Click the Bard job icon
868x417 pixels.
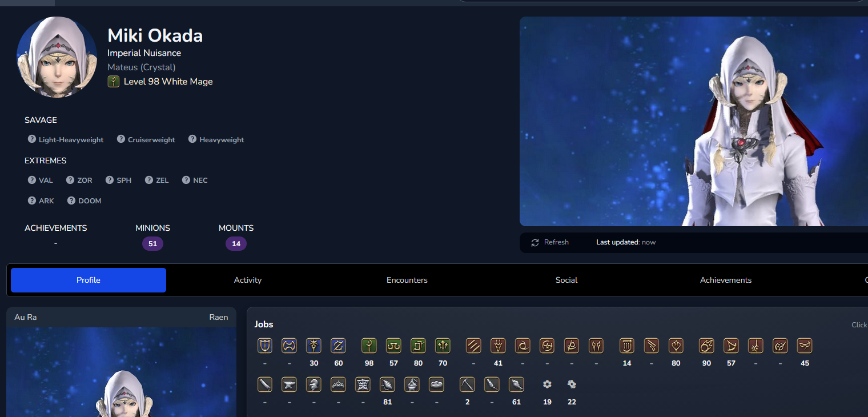(x=627, y=346)
